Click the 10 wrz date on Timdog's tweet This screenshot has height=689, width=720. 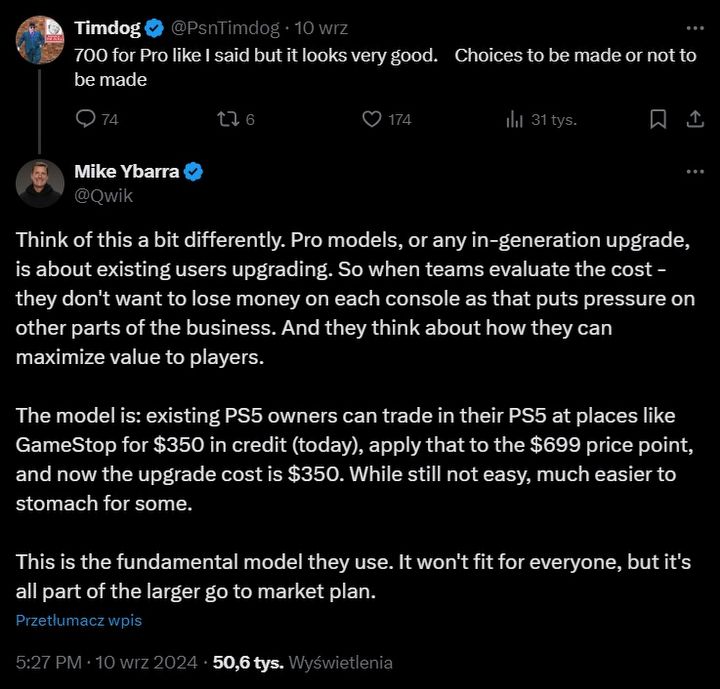pyautogui.click(x=319, y=28)
